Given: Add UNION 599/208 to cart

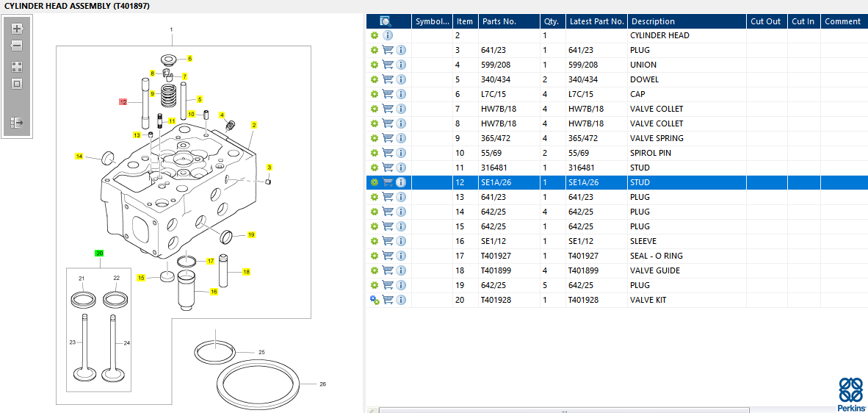Looking at the screenshot, I should (388, 65).
